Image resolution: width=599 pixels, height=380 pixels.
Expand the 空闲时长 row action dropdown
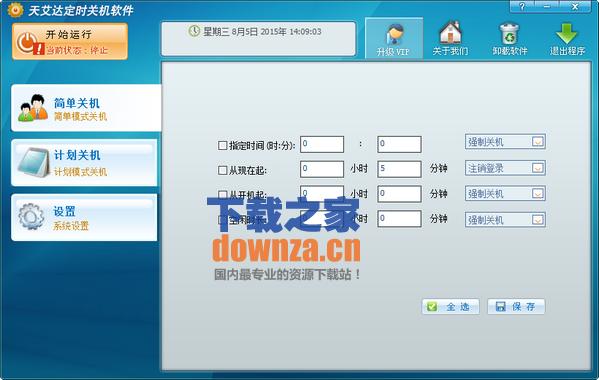(x=505, y=220)
